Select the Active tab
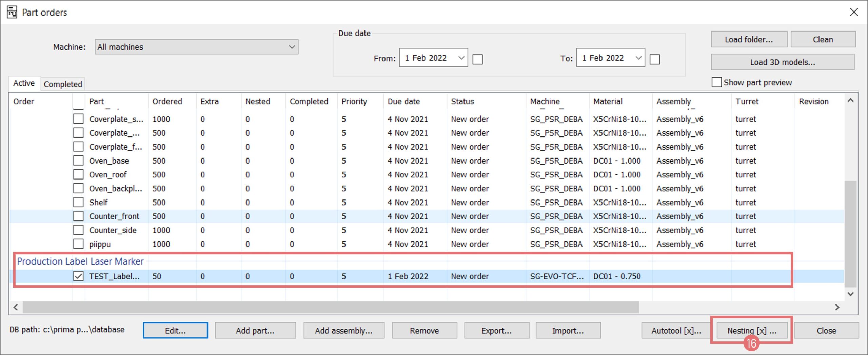 point(24,83)
